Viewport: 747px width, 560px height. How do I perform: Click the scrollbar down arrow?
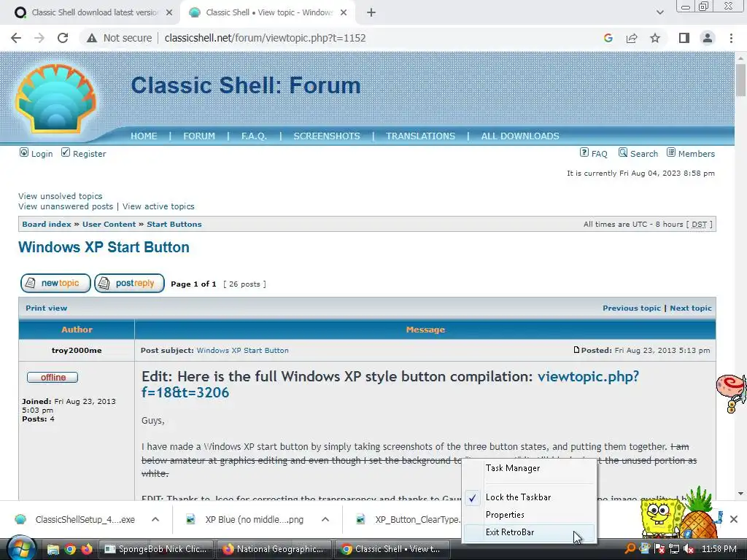click(x=740, y=494)
